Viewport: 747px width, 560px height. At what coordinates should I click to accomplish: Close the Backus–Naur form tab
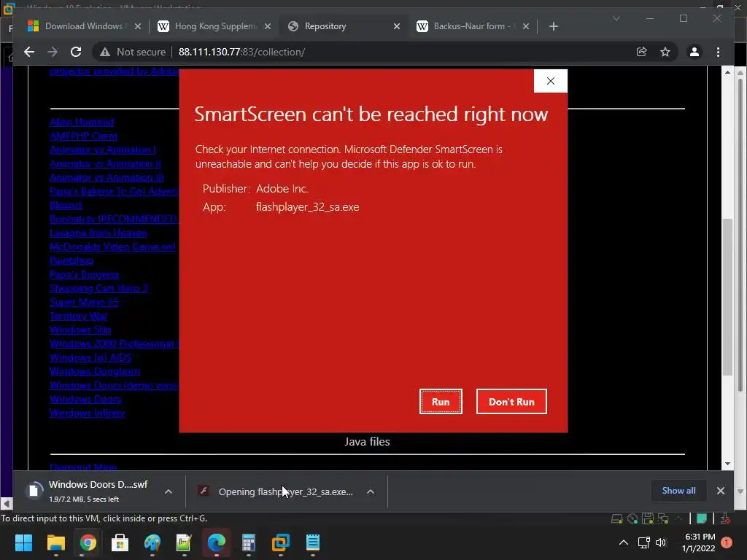tap(525, 26)
